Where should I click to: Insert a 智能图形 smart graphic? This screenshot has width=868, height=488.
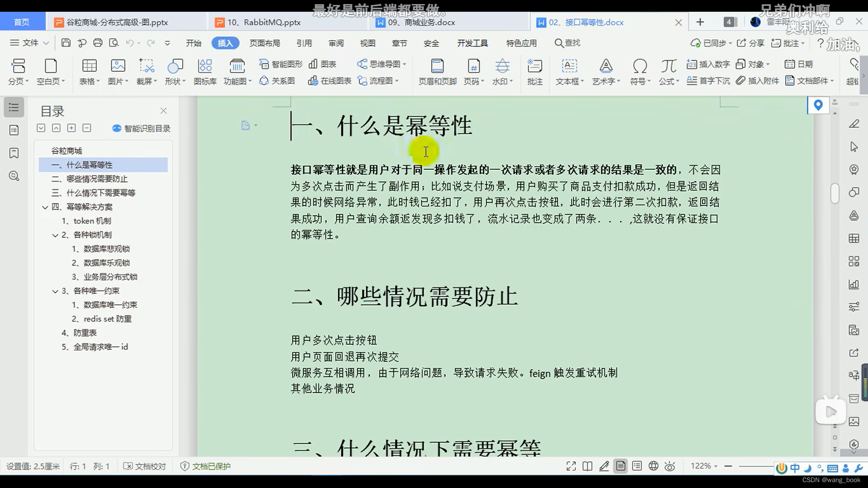(280, 64)
